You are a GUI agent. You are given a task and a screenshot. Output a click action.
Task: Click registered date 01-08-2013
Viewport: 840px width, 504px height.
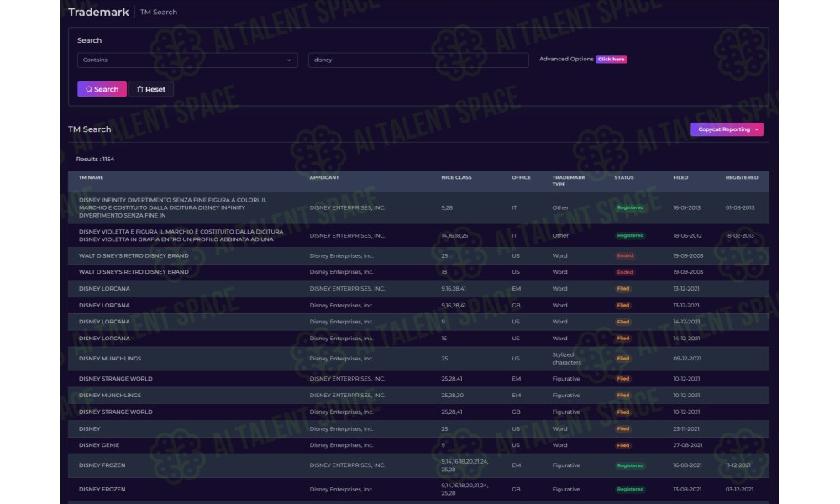point(740,207)
